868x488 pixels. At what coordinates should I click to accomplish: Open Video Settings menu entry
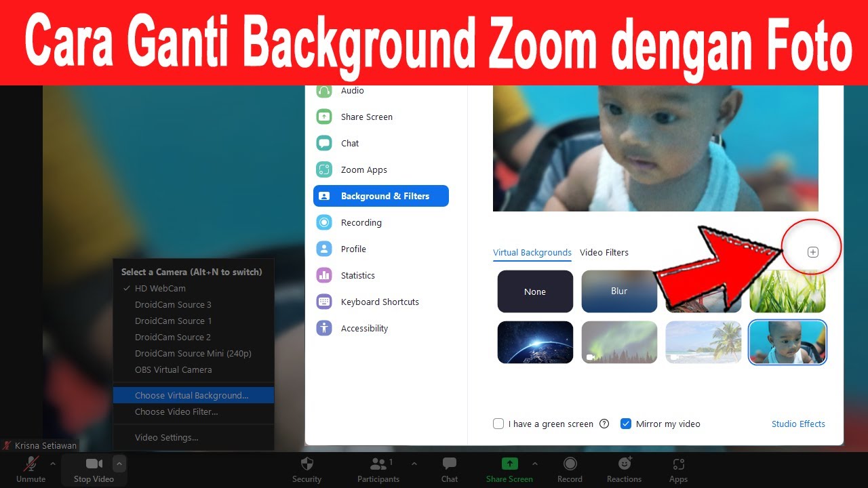(193, 437)
